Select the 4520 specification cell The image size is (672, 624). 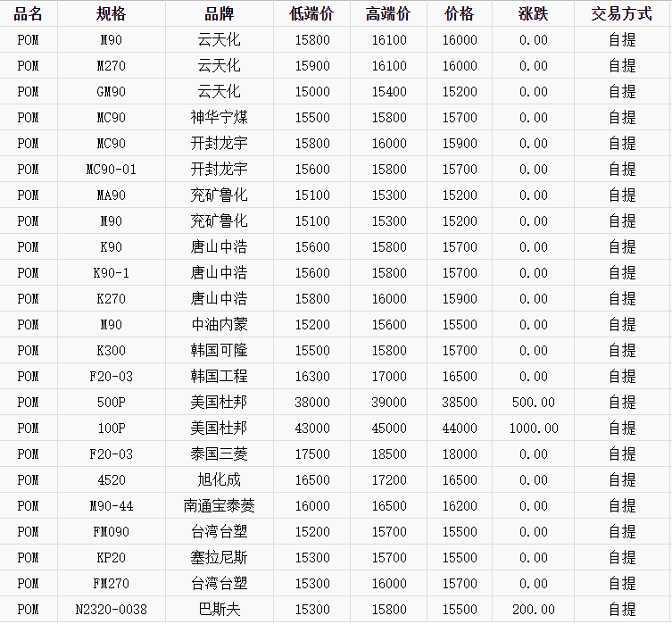coord(111,480)
